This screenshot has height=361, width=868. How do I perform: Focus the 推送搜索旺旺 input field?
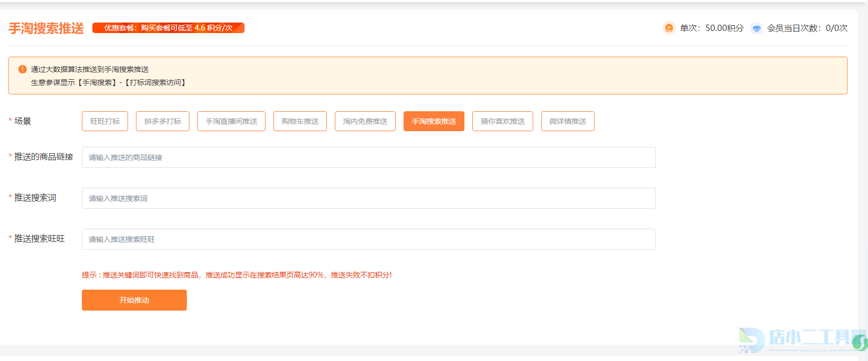coord(369,239)
